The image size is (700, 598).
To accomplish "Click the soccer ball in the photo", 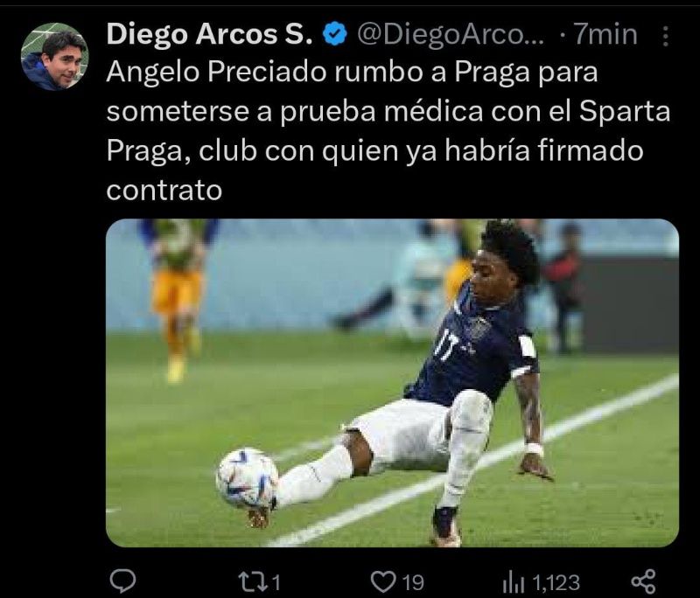I will pos(247,478).
